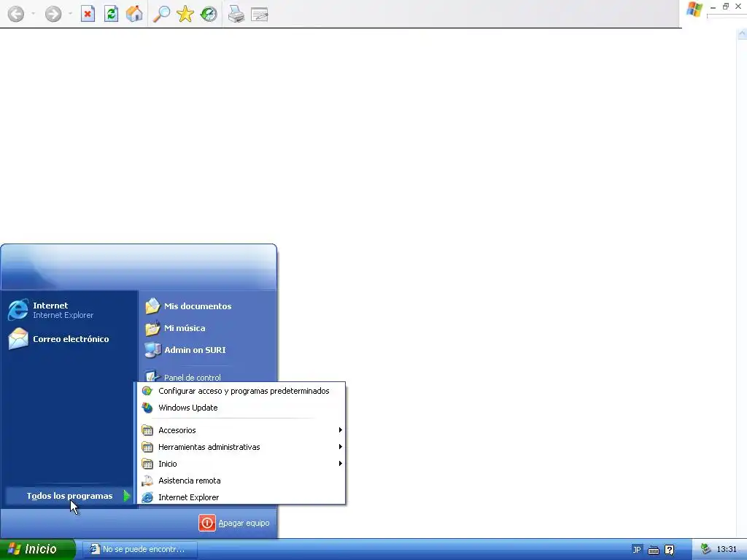The image size is (747, 560).
Task: Open Admin on SURI computer item
Action: [207, 350]
